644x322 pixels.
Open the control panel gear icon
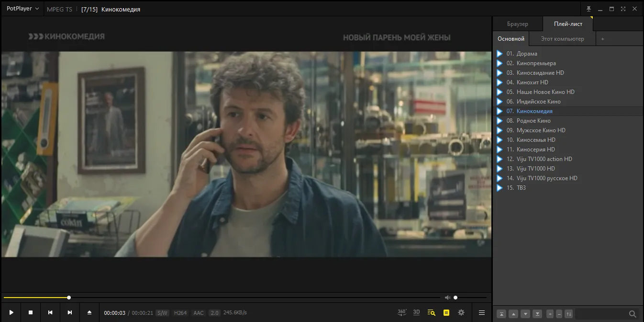(461, 312)
